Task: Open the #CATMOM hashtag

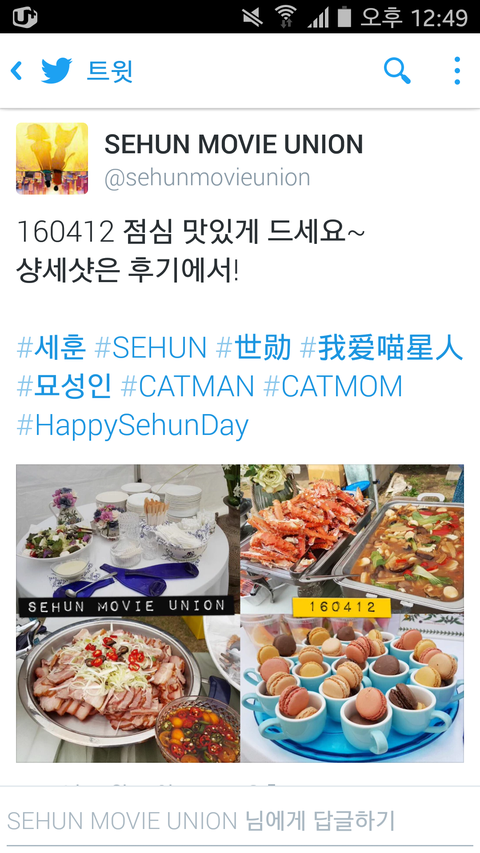Action: [333, 386]
